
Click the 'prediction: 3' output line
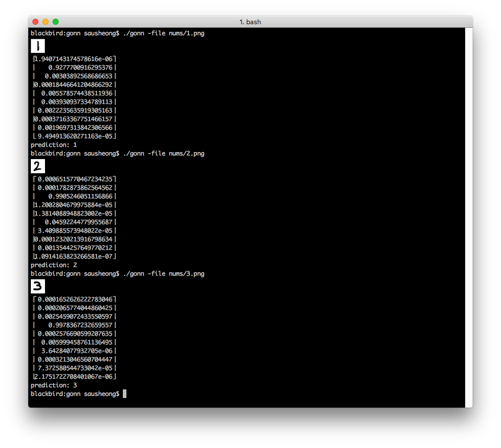tap(54, 385)
